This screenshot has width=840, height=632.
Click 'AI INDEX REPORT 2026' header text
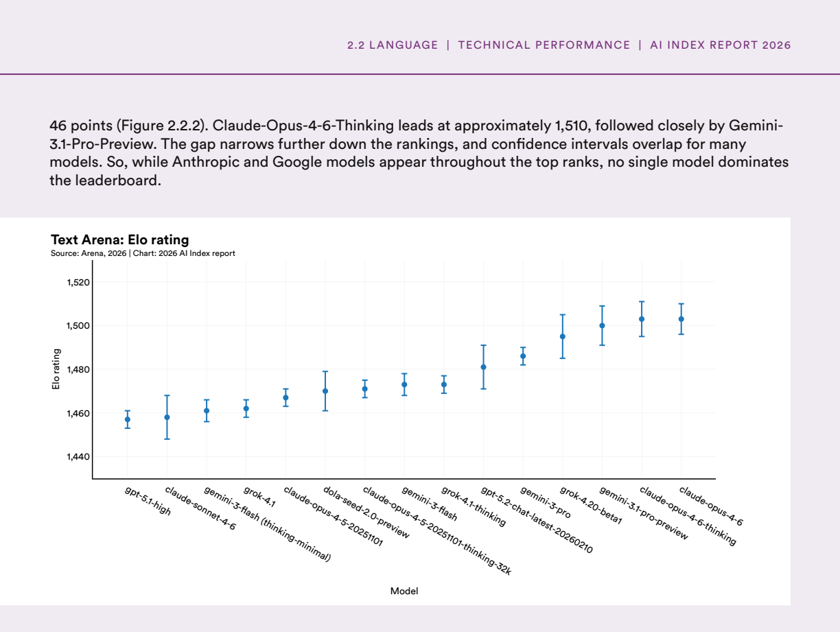721,45
